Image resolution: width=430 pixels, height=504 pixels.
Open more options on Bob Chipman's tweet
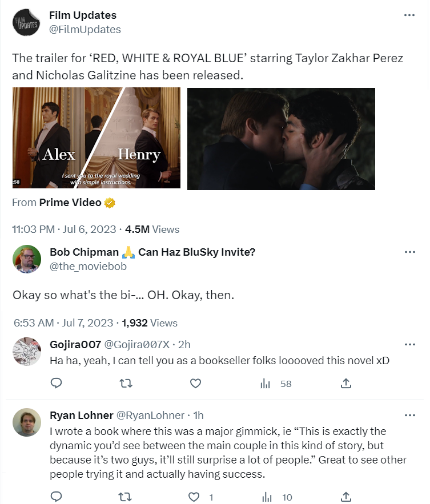pyautogui.click(x=409, y=252)
